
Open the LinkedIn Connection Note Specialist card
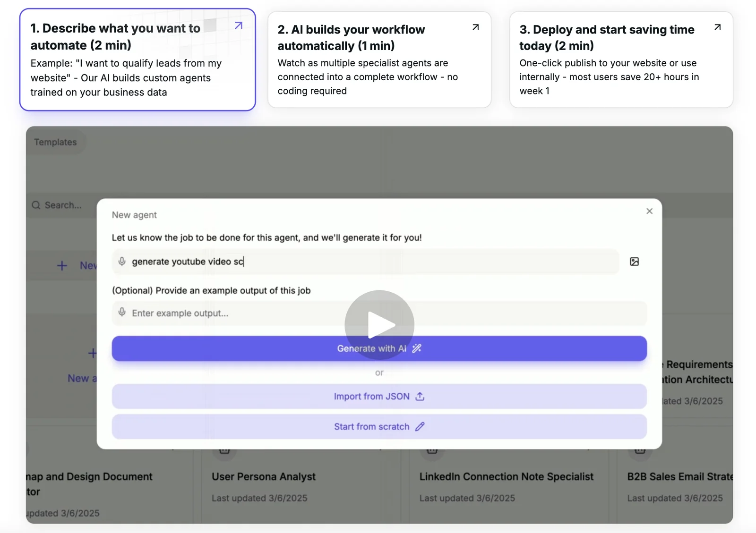(506, 477)
